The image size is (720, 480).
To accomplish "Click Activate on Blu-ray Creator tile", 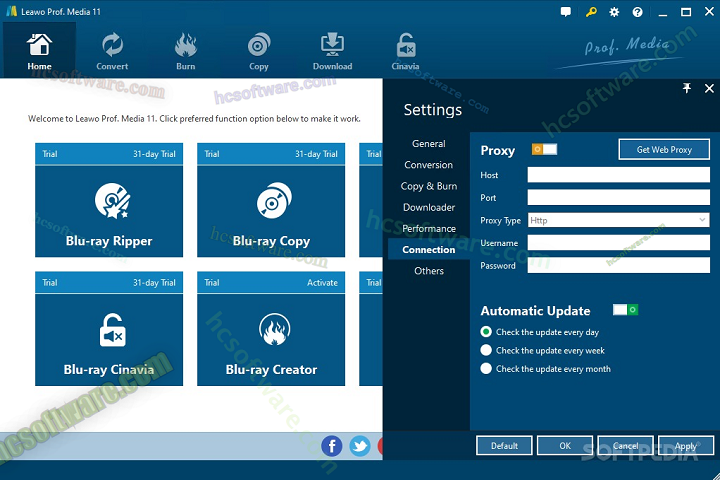I will coord(322,282).
